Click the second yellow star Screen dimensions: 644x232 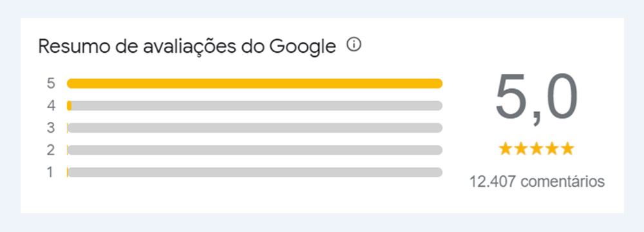521,149
